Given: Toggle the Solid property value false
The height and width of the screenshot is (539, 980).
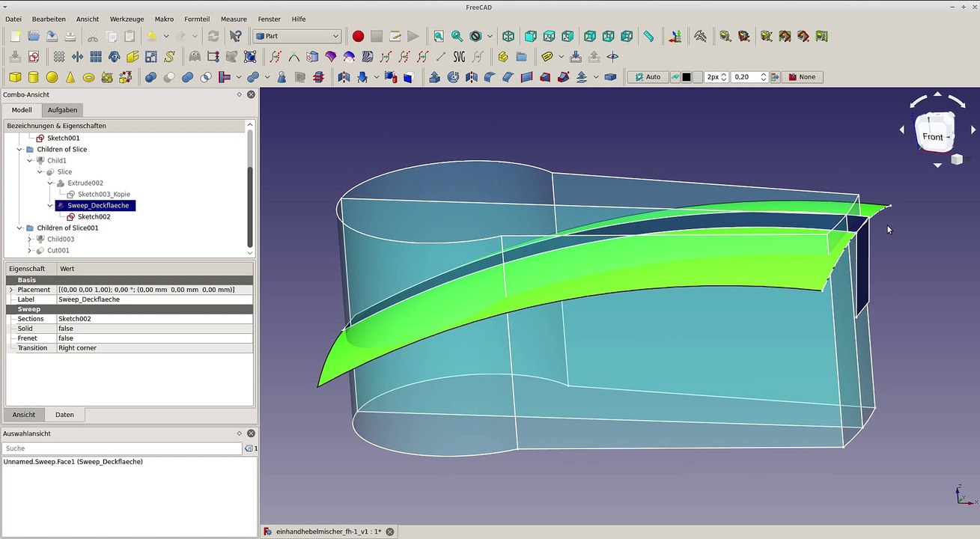Looking at the screenshot, I should pos(155,329).
